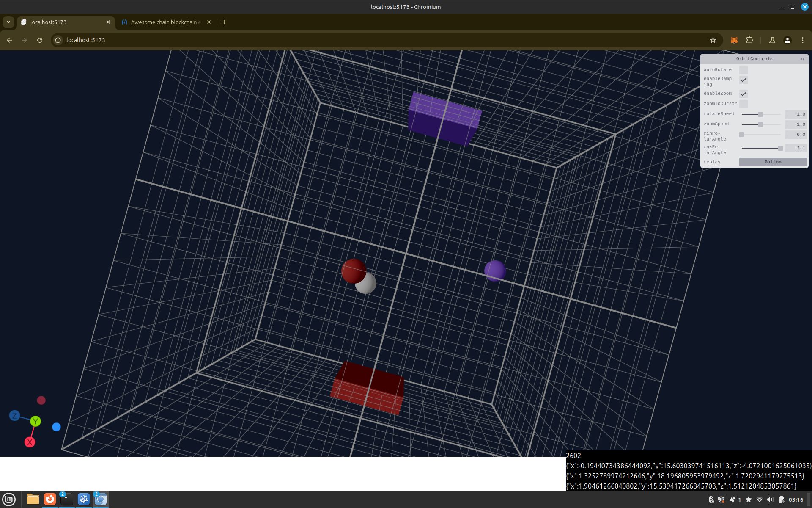The image size is (812, 508).
Task: Click the coordinate line starting with x:1.325
Action: coord(685,476)
